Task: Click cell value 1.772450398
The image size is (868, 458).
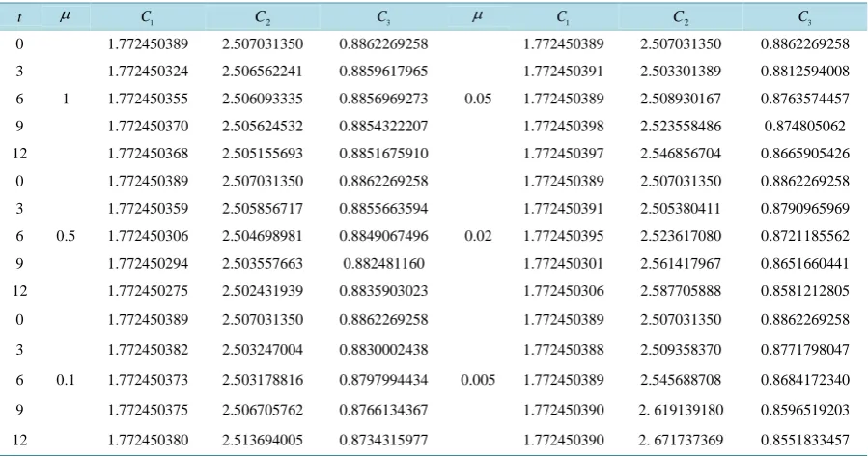Action: [x=564, y=127]
